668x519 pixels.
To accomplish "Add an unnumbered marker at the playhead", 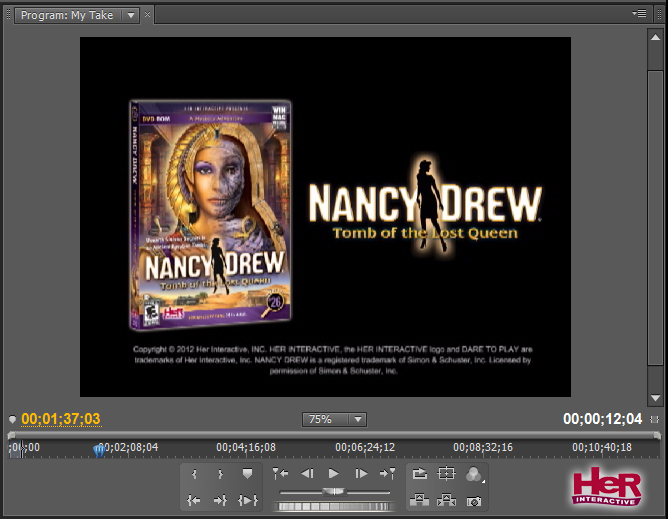I will [247, 474].
